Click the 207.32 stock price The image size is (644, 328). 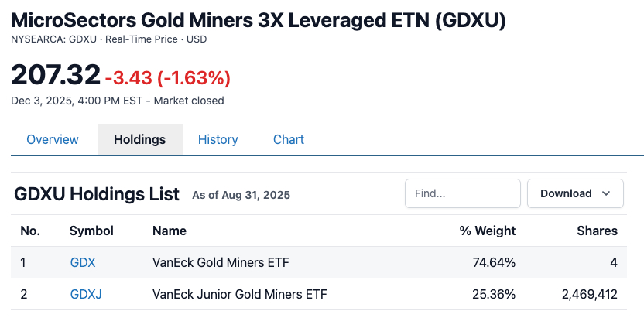click(x=56, y=75)
